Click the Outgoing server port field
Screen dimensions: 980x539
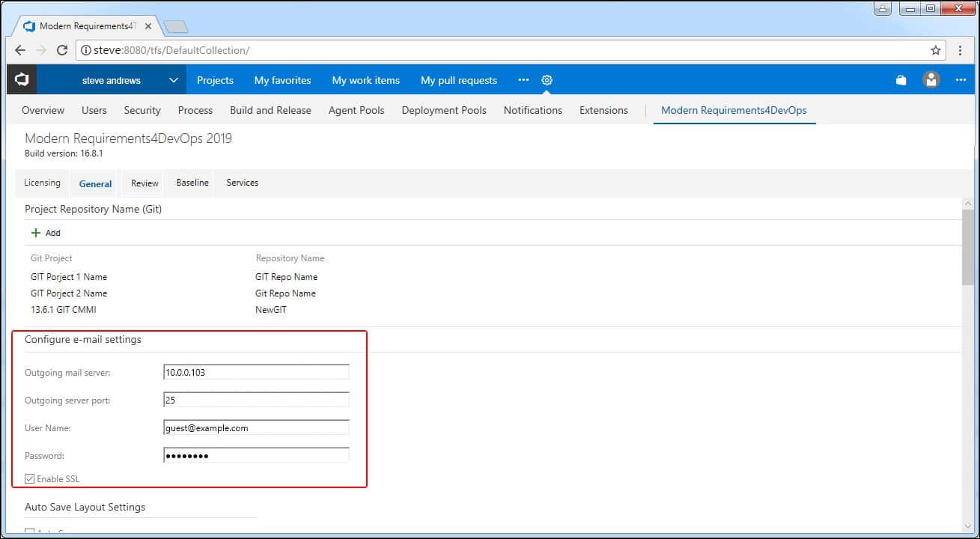(x=256, y=400)
